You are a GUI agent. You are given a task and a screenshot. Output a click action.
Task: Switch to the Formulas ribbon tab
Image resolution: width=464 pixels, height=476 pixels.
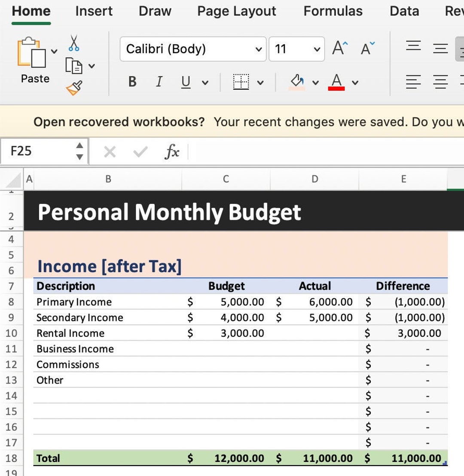click(x=333, y=11)
